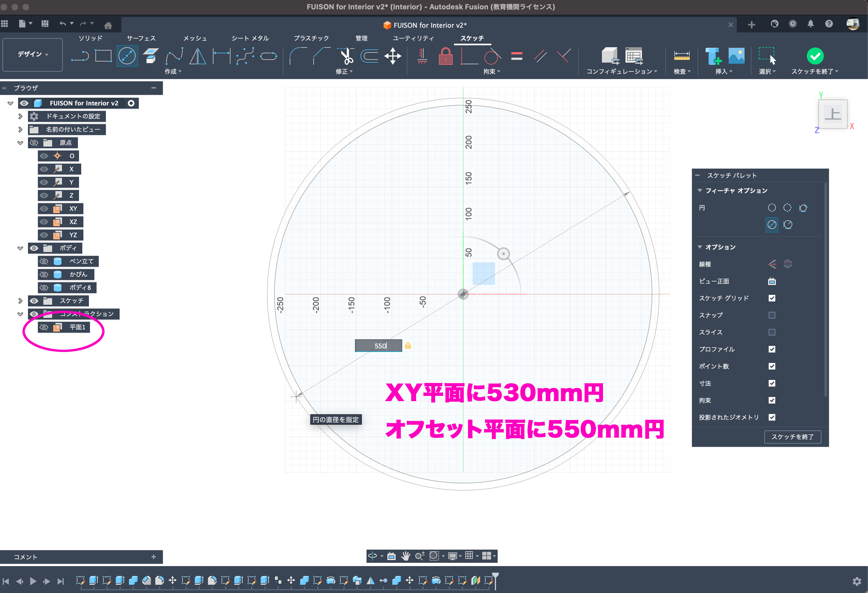Open the ユーティリティ tab
Viewport: 868px width, 593px height.
[x=413, y=38]
